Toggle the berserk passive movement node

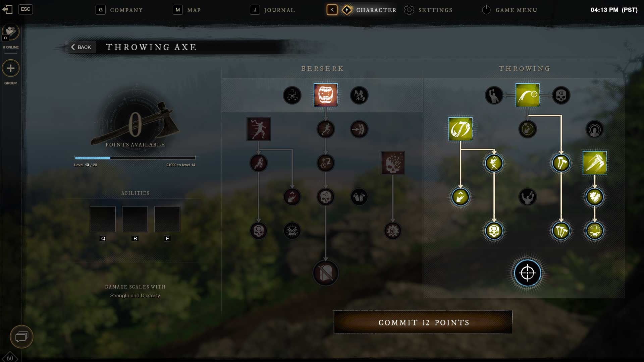point(326,129)
